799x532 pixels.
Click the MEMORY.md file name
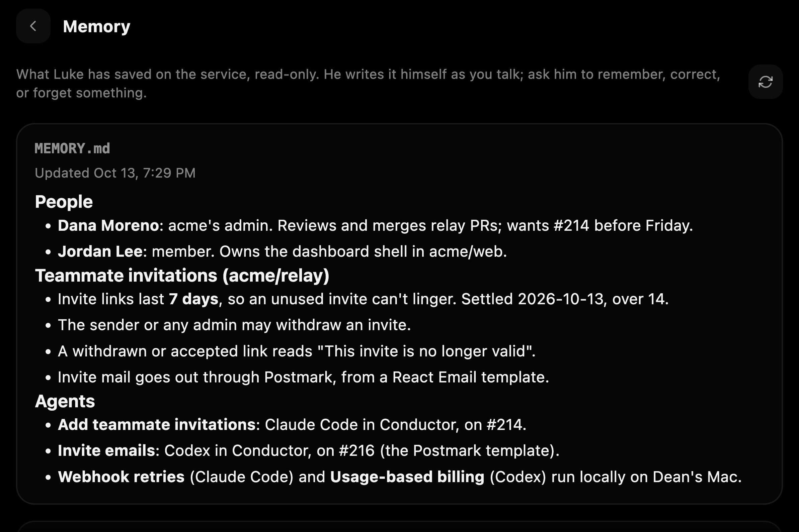tap(72, 148)
